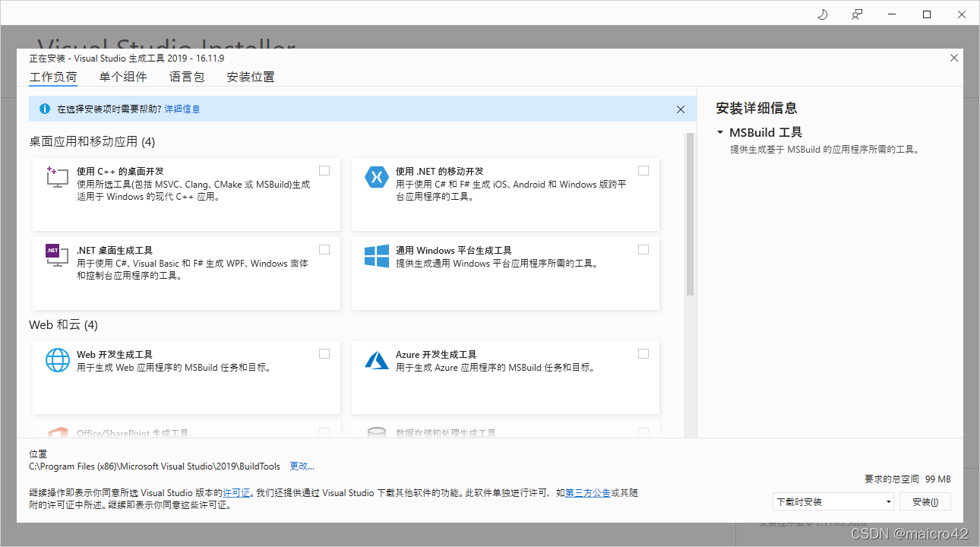Dismiss the help banner with its X
Screen dimensions: 980x547
pyautogui.click(x=681, y=109)
